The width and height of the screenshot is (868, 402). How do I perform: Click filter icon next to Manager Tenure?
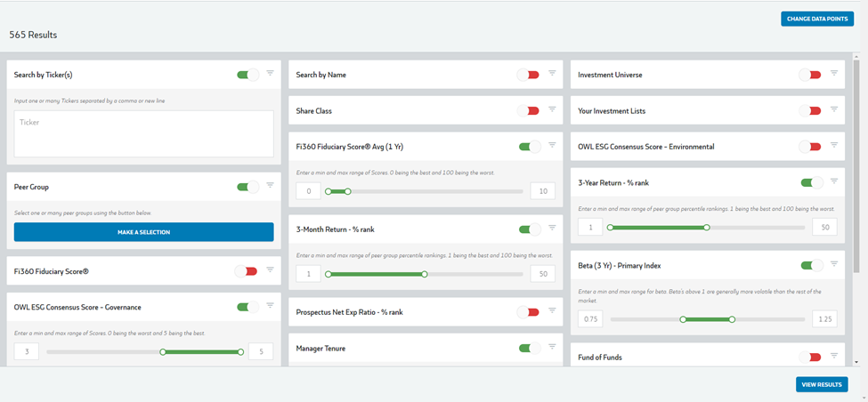[552, 347]
